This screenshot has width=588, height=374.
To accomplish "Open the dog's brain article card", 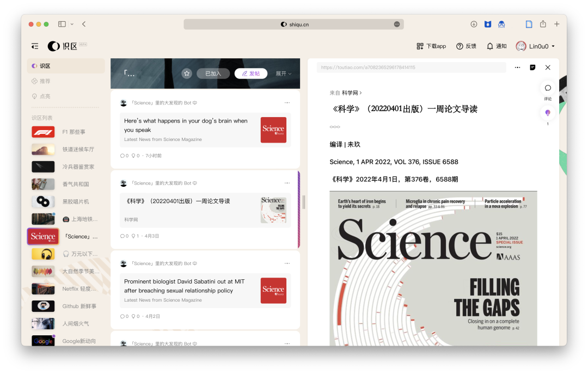I will click(x=205, y=130).
